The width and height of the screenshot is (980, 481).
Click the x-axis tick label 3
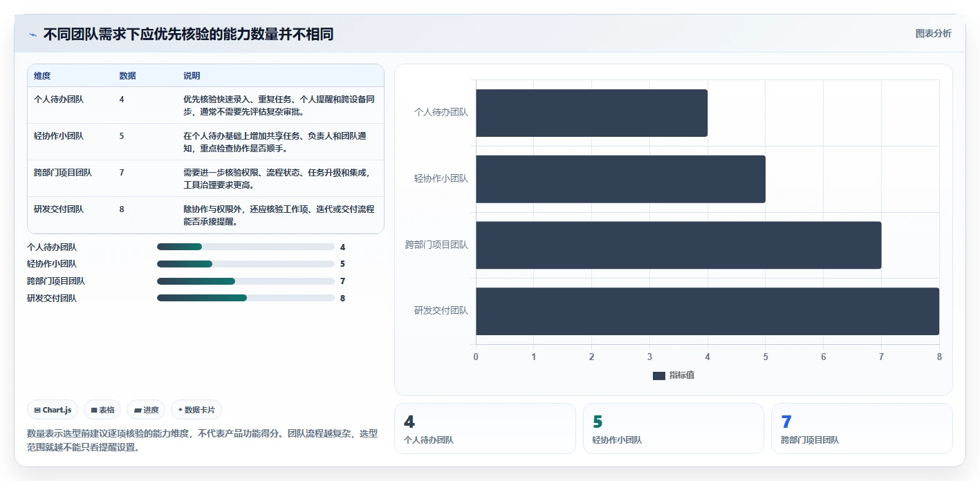(x=649, y=357)
